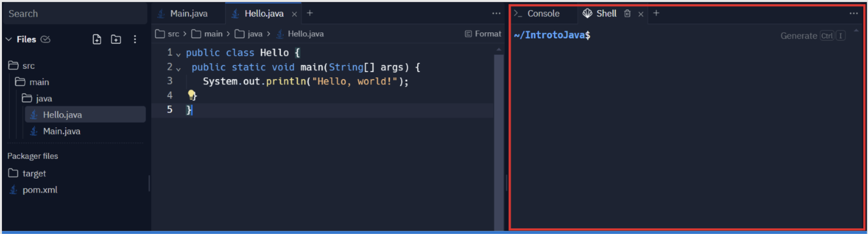Fold the main method on line 2
868x234 pixels.
click(178, 69)
